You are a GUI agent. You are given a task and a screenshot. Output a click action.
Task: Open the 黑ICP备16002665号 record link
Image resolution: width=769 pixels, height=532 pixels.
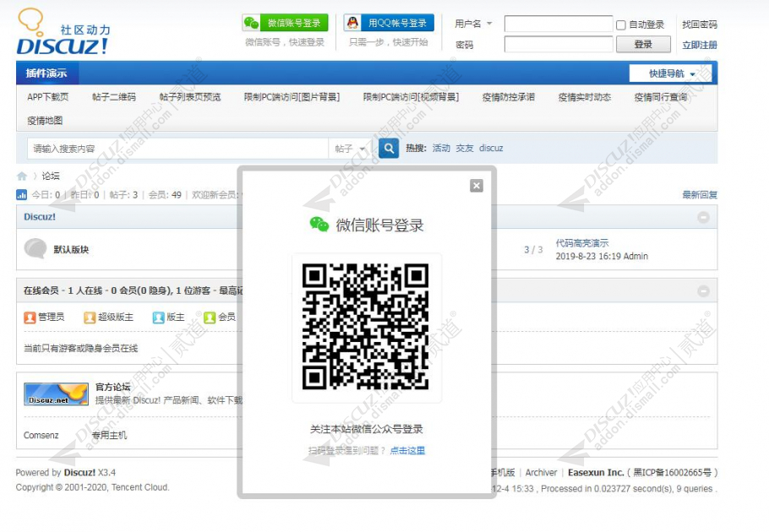[x=673, y=473]
